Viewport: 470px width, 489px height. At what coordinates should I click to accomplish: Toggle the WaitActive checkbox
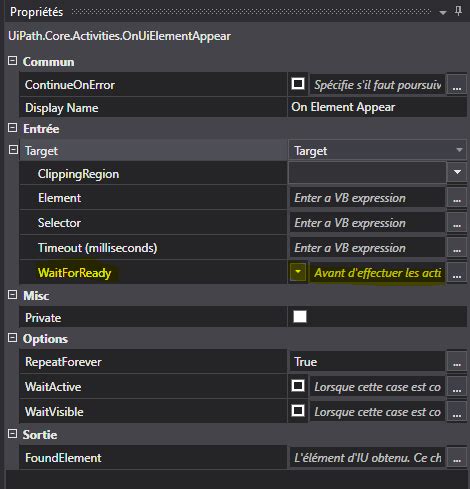(298, 386)
